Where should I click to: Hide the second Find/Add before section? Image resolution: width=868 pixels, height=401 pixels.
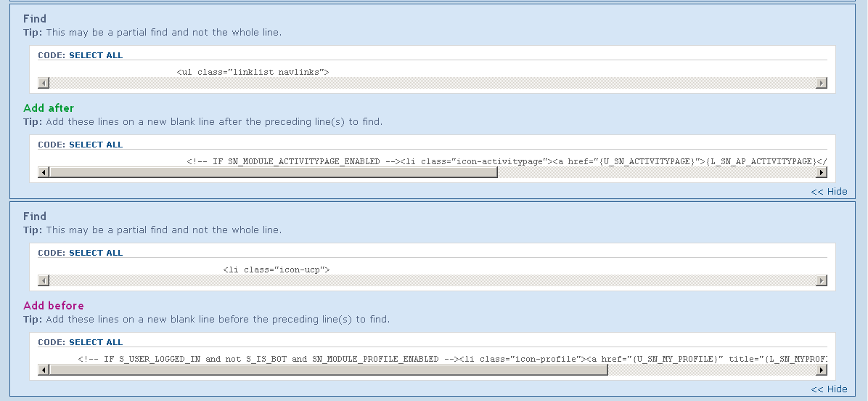point(829,389)
